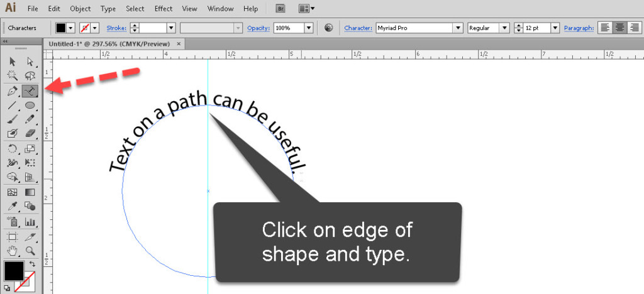
Task: Select the Pen tool
Action: (13, 91)
